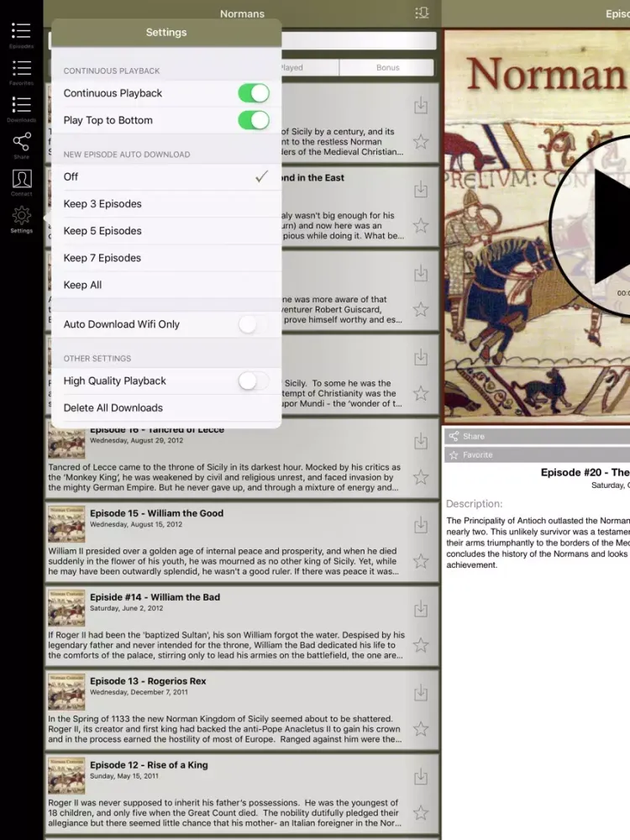630x840 pixels.
Task: Open Episode 14 William the Bad thumbnail
Action: (x=66, y=608)
